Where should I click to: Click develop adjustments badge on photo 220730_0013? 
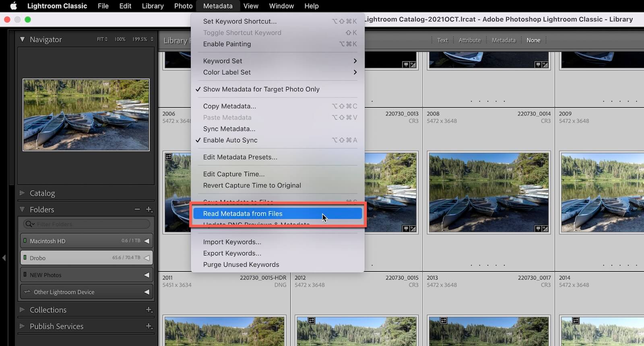pos(413,229)
